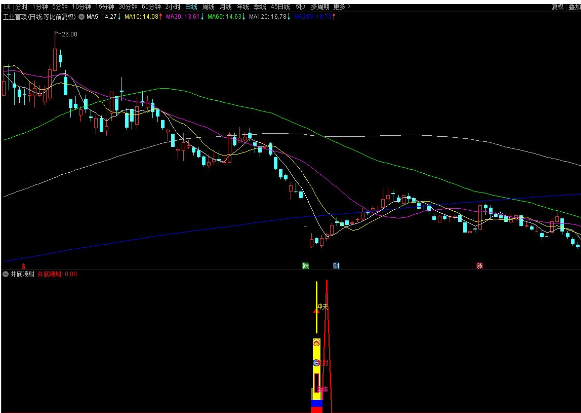Click the green marker icon under the chart
This screenshot has height=413, width=581.
(306, 266)
